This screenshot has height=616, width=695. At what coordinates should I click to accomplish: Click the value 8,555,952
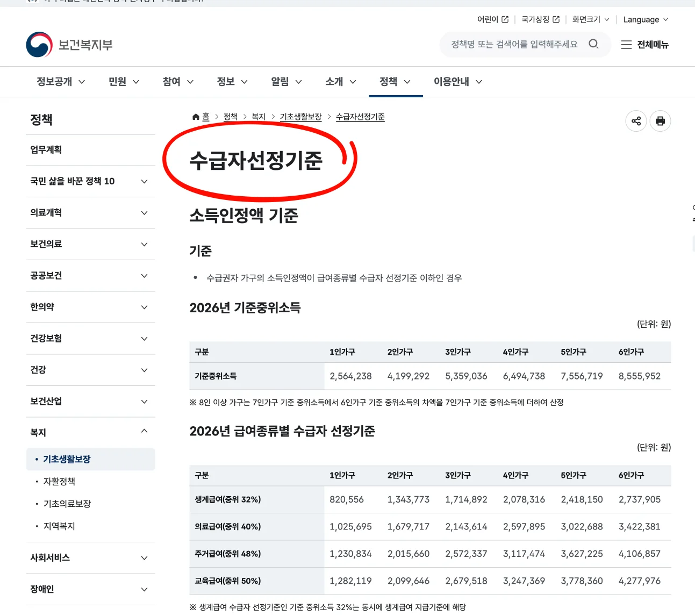[x=640, y=376]
